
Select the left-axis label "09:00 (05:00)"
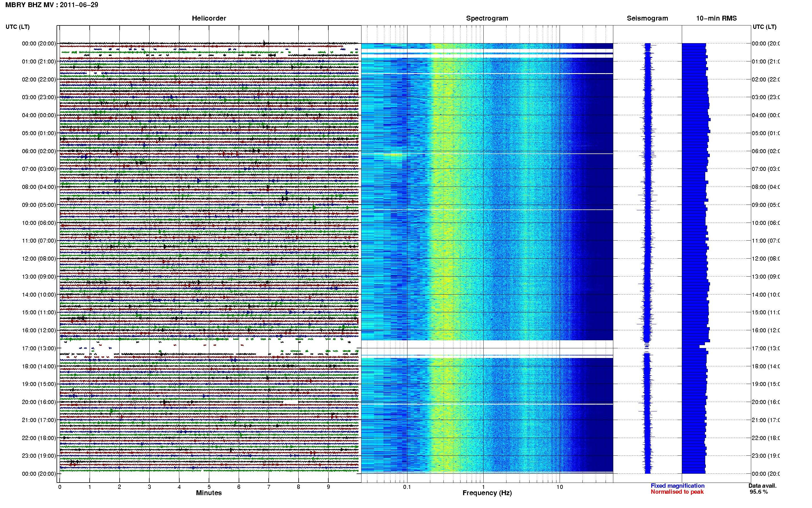[39, 205]
